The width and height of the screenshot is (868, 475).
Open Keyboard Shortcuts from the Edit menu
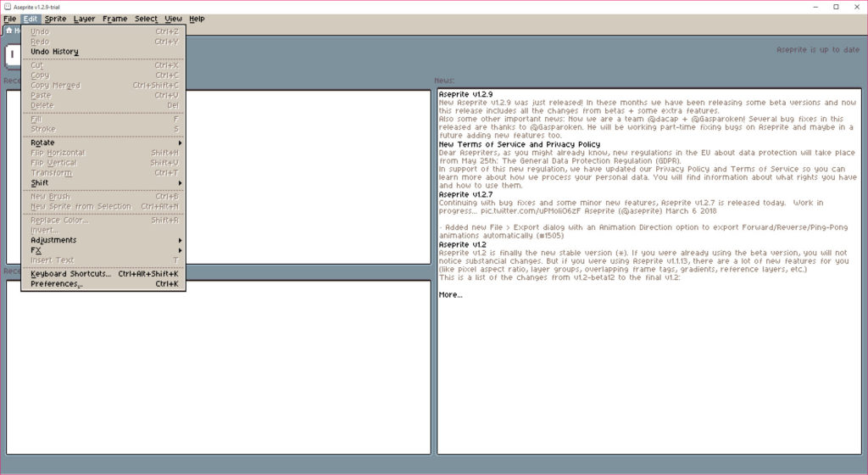pos(71,274)
